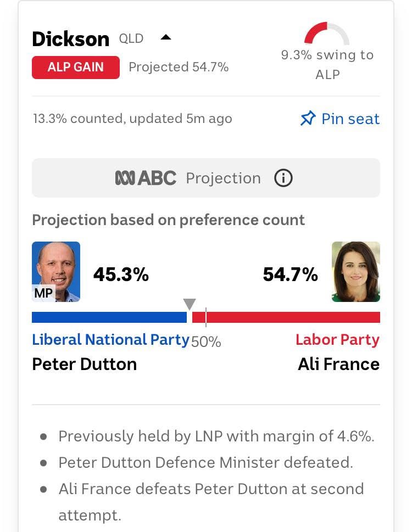Click the pushpin icon next to Pin seat
Viewport: 412px width, 532px height.
pos(308,119)
